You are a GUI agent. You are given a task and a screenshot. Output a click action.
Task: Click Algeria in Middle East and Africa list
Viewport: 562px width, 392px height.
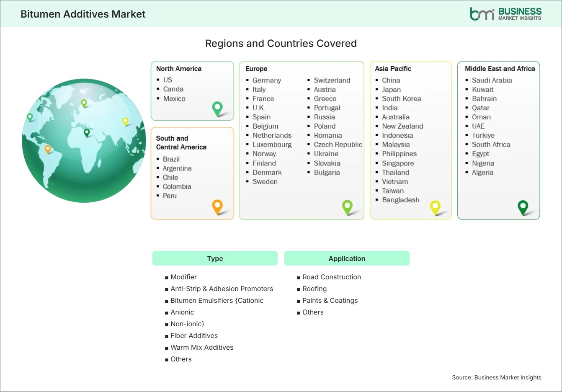click(482, 173)
